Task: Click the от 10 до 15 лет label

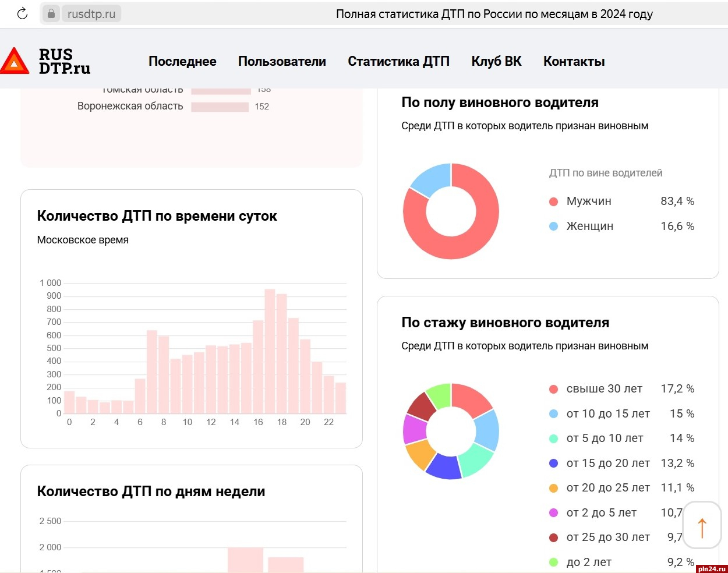Action: coord(608,414)
